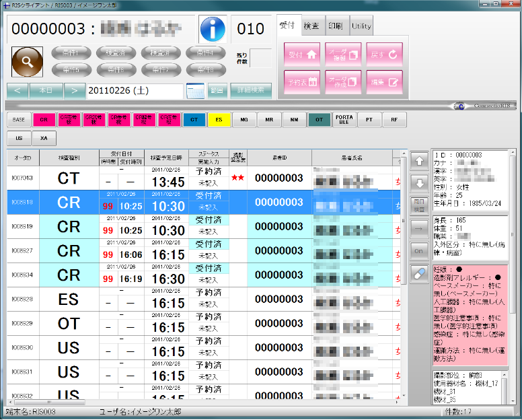
Task: Click the 詳細検索 advanced search button
Action: [x=250, y=90]
